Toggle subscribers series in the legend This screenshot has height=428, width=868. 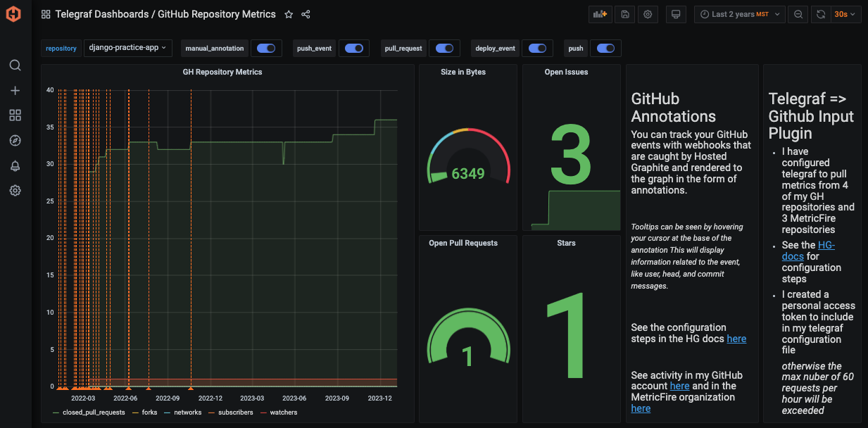pos(235,413)
